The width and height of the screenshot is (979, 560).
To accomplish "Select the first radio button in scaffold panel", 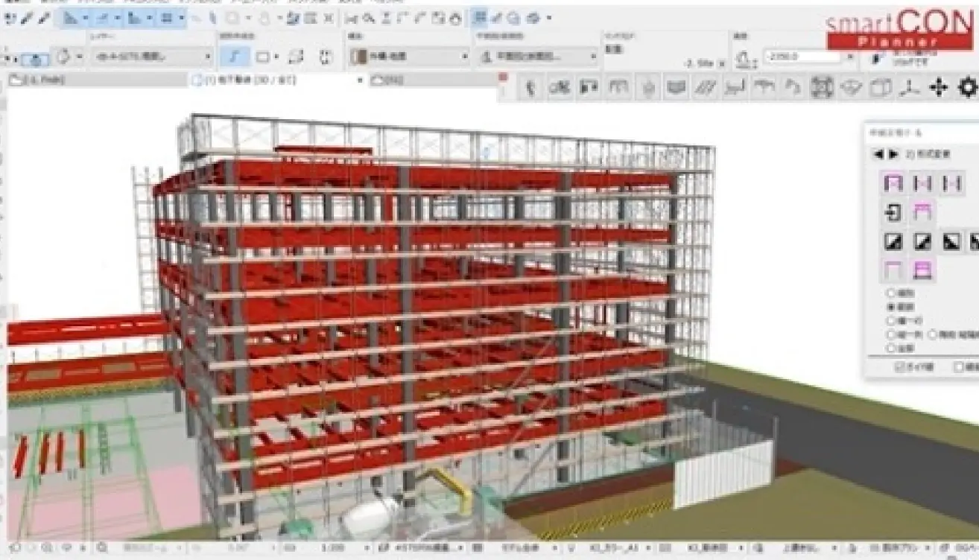I will (x=890, y=293).
